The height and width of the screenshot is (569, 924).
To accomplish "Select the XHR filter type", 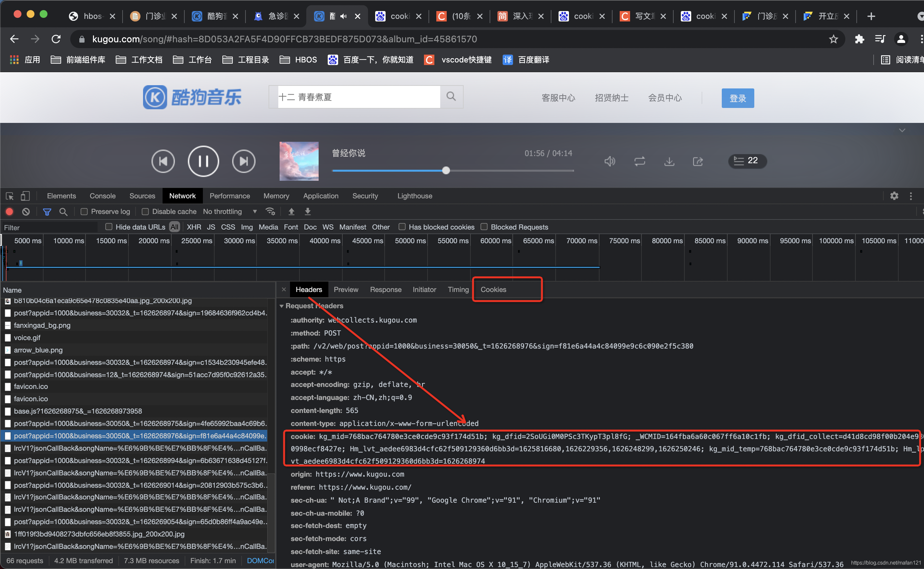I will click(194, 227).
